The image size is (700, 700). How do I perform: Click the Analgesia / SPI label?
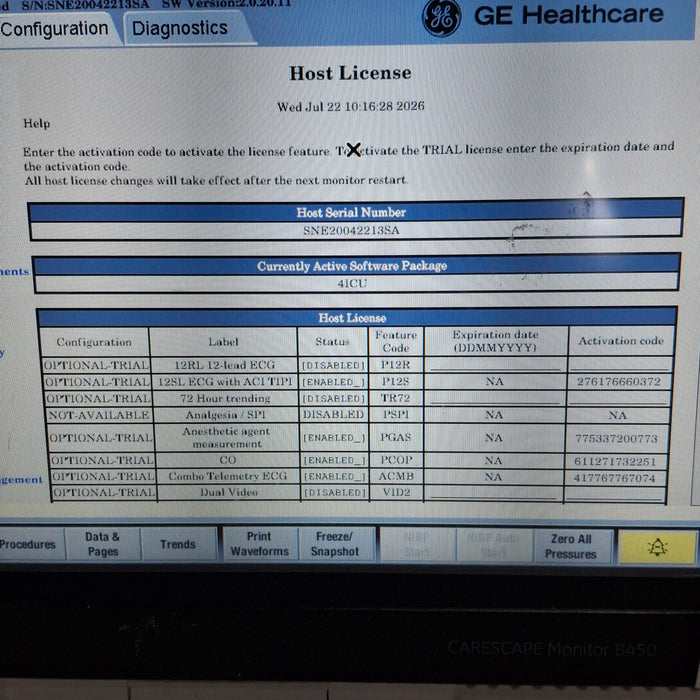click(225, 415)
